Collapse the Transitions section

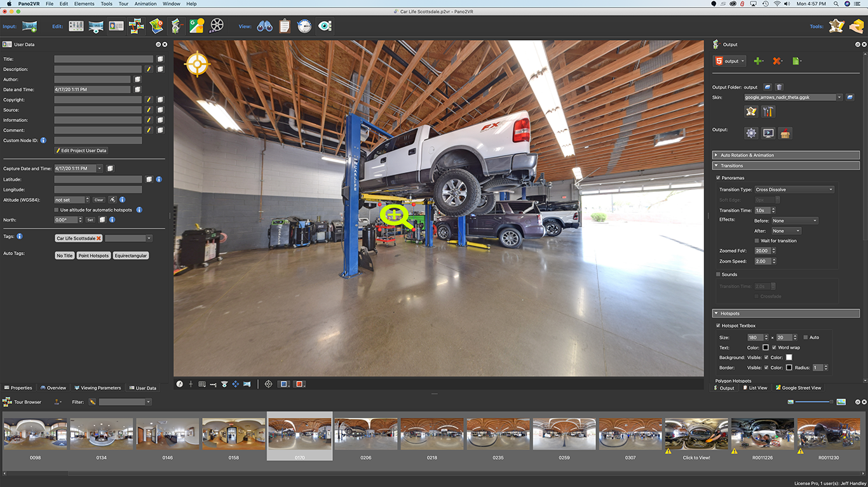tap(786, 166)
